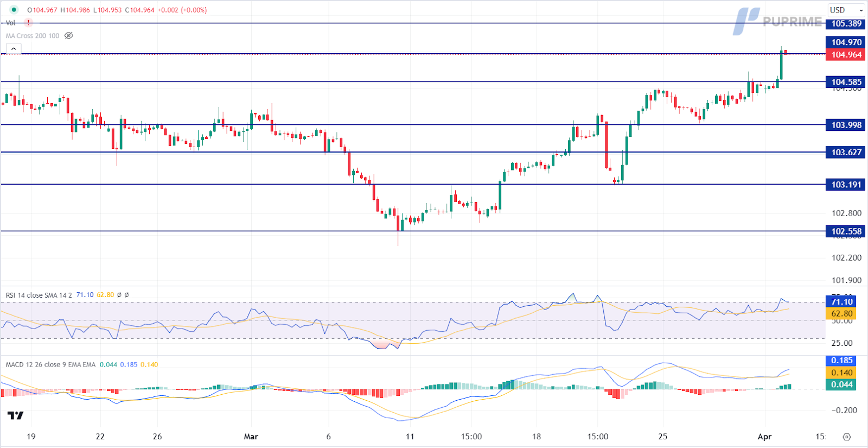Screen dimensions: 868x448
Task: Click the RSI SMA 62.80 value label
Action: coord(841,313)
